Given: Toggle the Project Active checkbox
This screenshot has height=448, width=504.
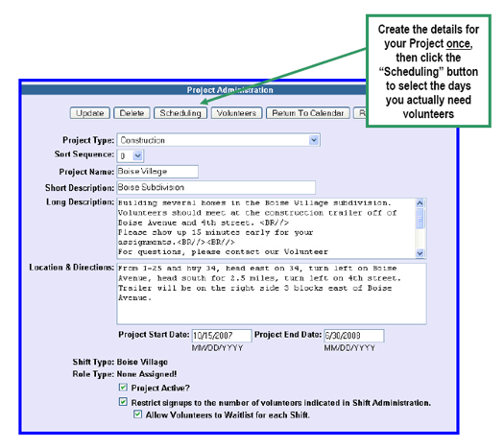Looking at the screenshot, I should coord(123,388).
